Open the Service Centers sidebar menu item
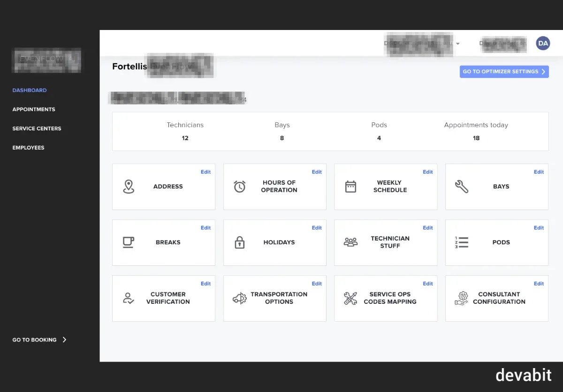 point(37,128)
